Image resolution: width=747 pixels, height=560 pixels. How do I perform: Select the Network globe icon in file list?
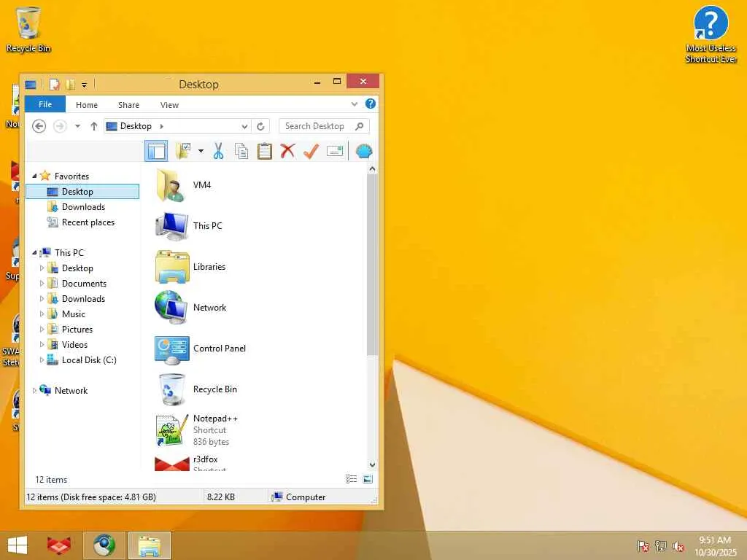(x=171, y=308)
